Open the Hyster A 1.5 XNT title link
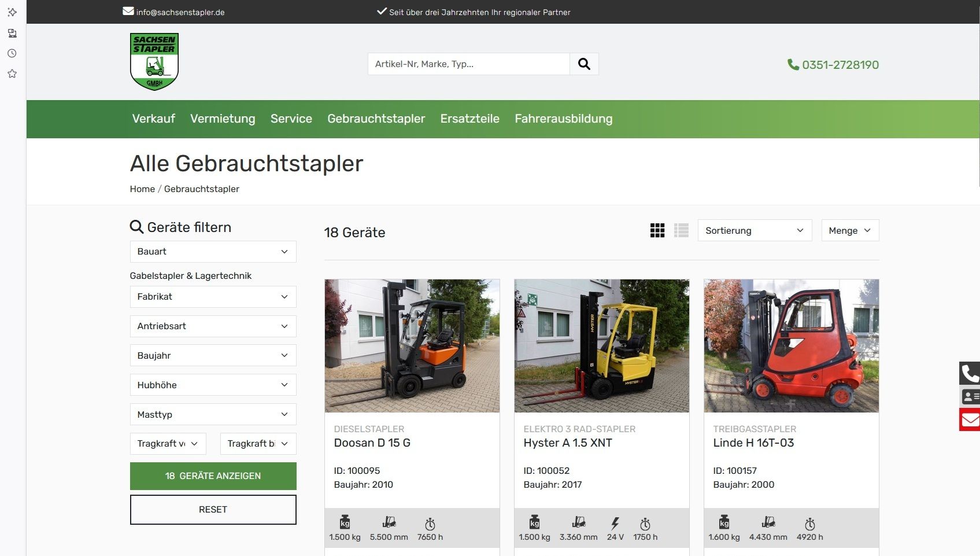Screen dimensions: 980x556 pos(568,443)
